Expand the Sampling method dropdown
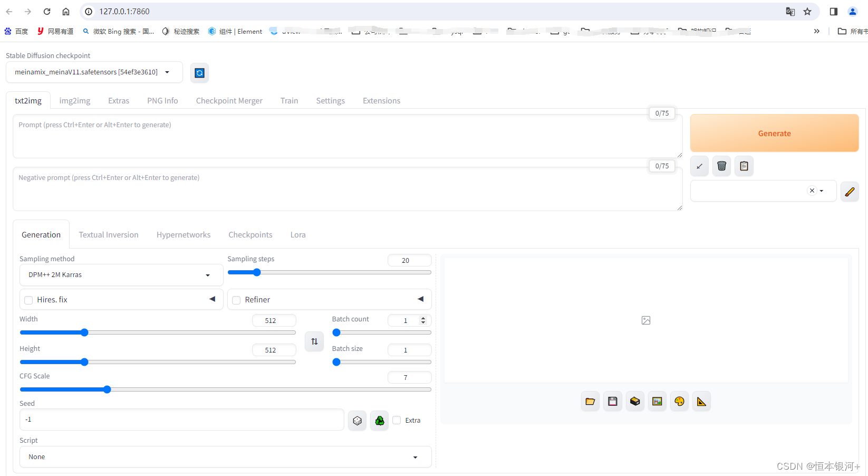 point(121,275)
